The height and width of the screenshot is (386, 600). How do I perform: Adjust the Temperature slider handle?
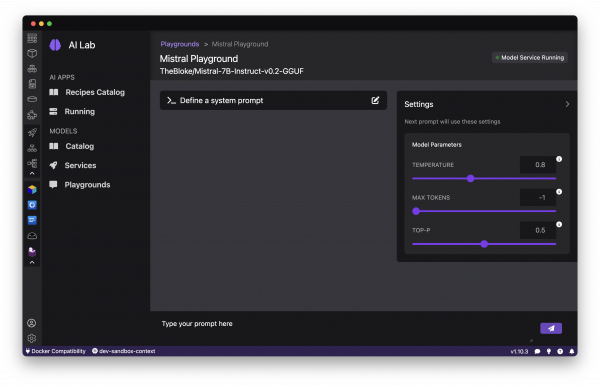(x=471, y=178)
